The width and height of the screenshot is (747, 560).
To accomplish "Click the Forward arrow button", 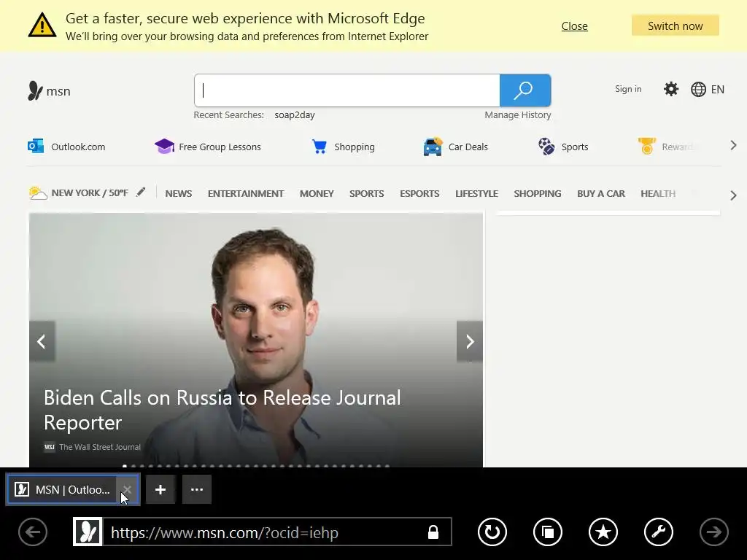I will coord(713,532).
